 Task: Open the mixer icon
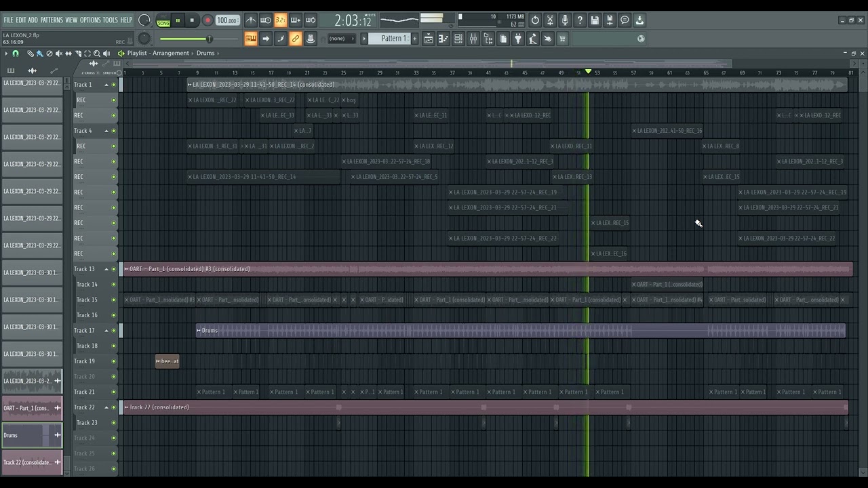[473, 39]
